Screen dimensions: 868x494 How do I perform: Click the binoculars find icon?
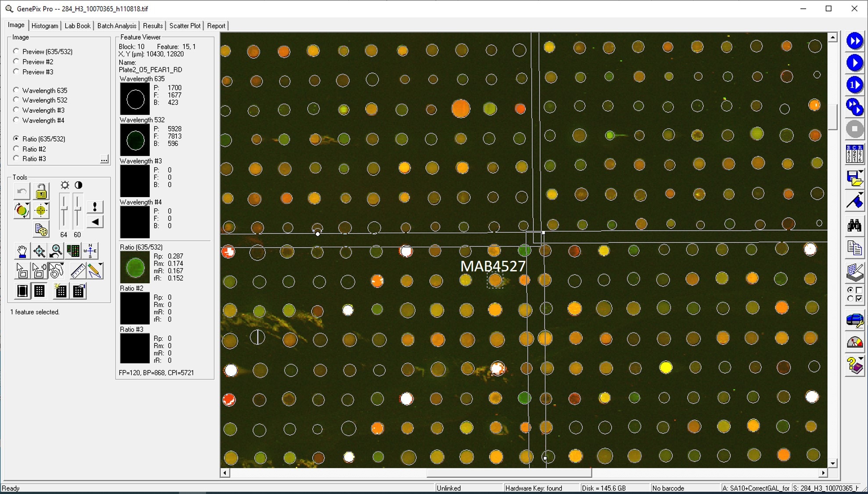(854, 226)
